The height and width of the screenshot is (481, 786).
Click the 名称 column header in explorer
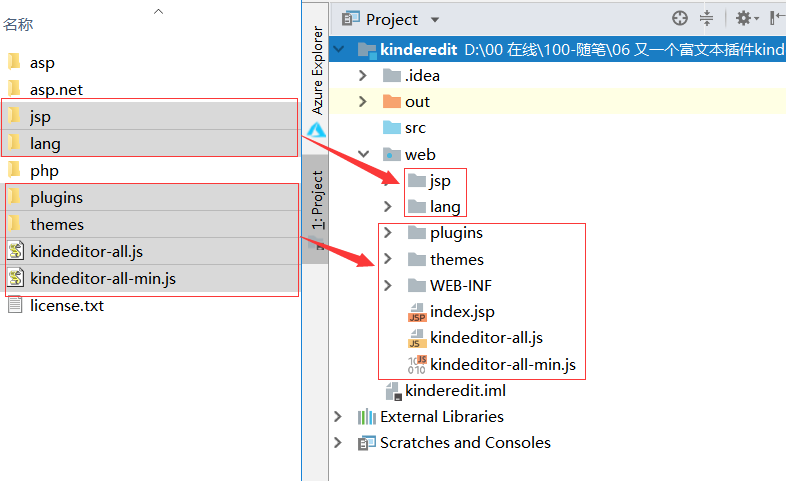(x=18, y=24)
